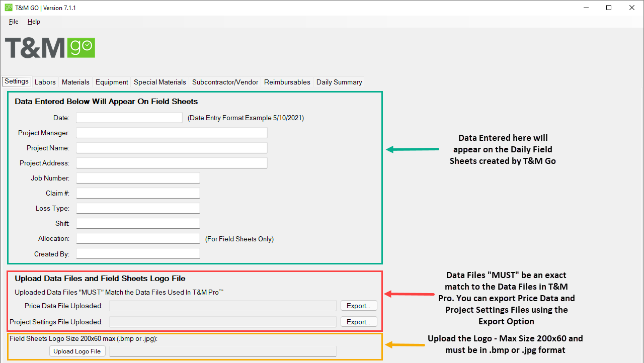Click the 'Date Entry Format Example 5/10/2021' hint
Image resolution: width=644 pixels, height=363 pixels.
pyautogui.click(x=246, y=118)
